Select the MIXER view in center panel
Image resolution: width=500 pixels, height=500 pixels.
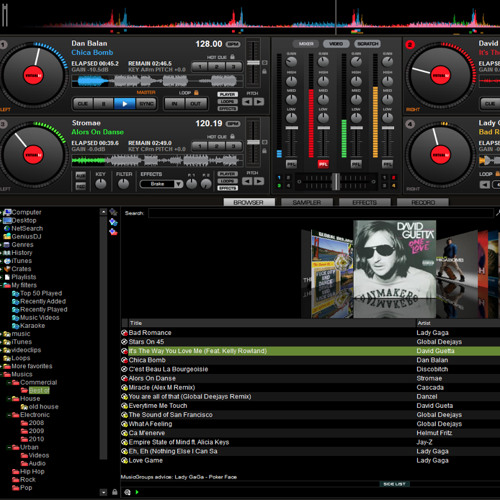(x=306, y=44)
